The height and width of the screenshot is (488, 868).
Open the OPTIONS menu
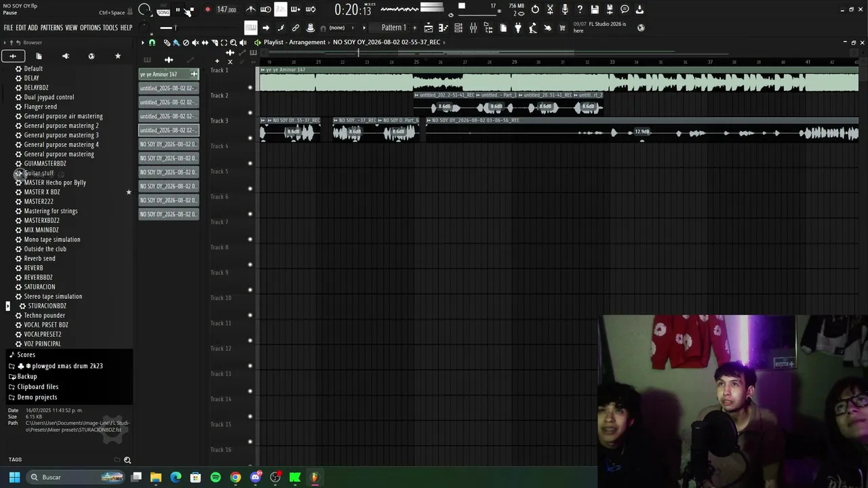[90, 28]
